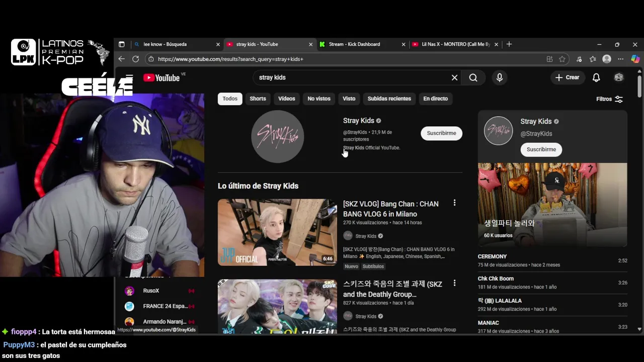The image size is (644, 362).
Task: Click the Stray Kids avatar in the side card
Action: (498, 131)
